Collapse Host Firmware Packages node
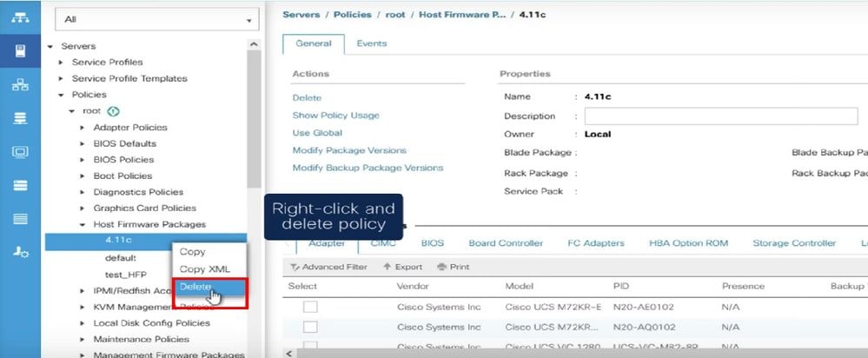 click(82, 225)
